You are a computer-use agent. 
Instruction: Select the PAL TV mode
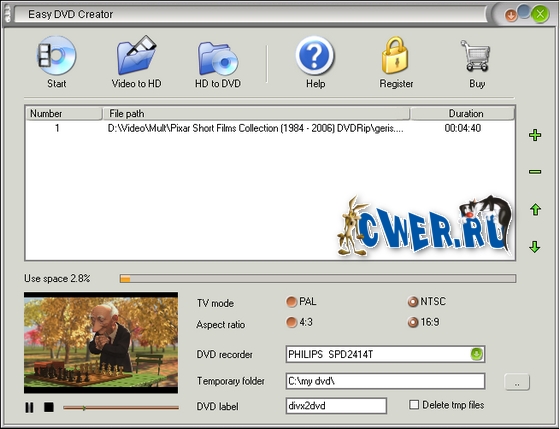point(291,302)
